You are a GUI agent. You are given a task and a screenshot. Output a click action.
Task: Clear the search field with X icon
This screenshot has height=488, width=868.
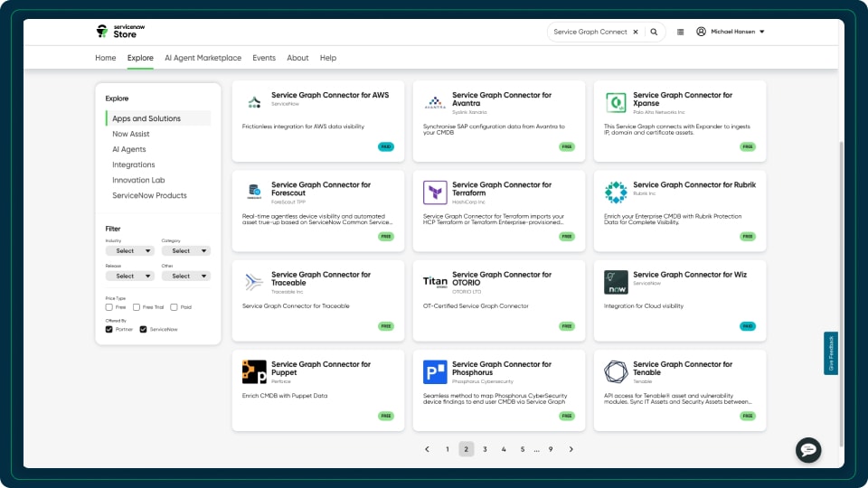coord(636,33)
